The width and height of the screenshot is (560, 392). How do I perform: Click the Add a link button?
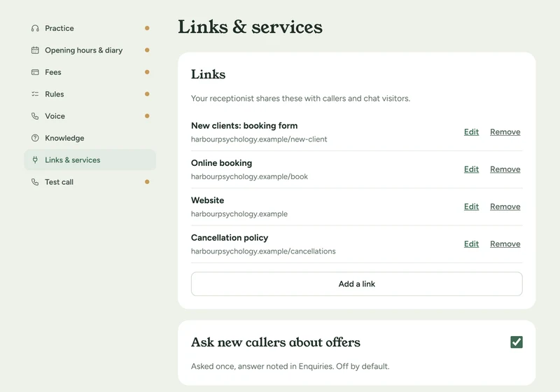(357, 283)
